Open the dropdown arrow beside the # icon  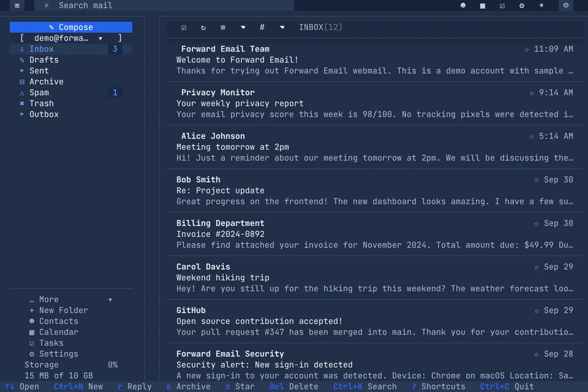coord(282,27)
